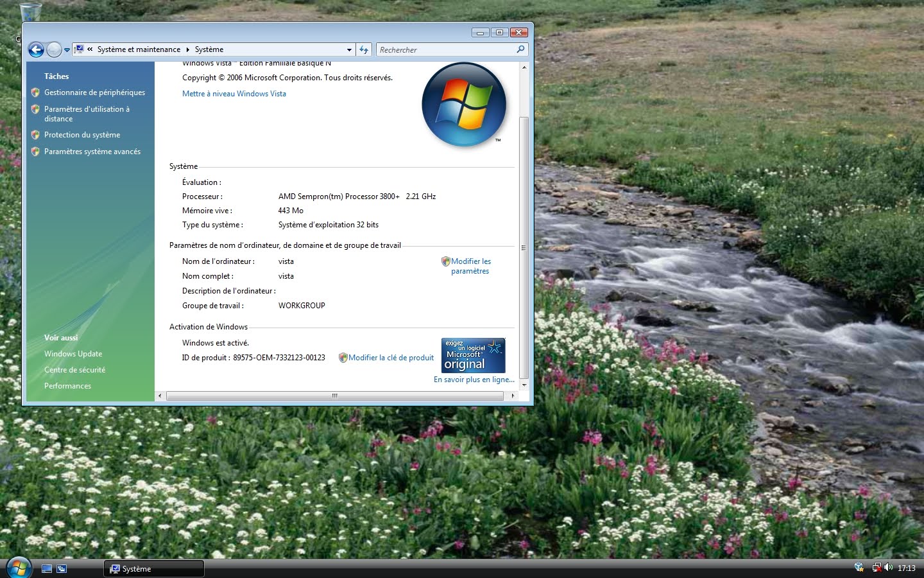Image resolution: width=924 pixels, height=578 pixels.
Task: Open 'Protection du système' task
Action: [82, 135]
